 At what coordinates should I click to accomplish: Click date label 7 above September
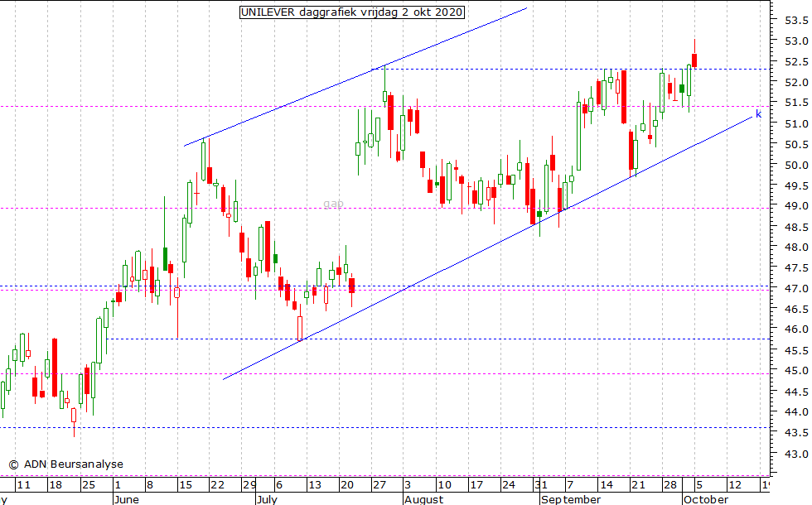coord(570,485)
